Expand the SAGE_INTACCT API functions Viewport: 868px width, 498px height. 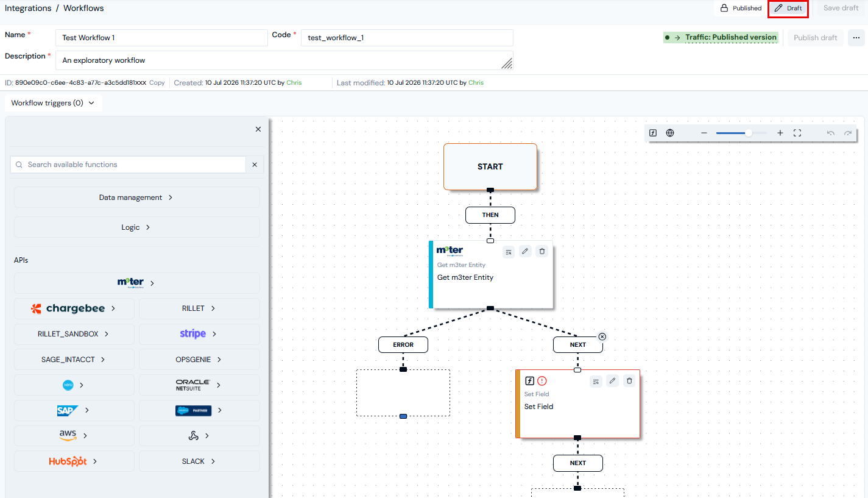click(x=75, y=360)
